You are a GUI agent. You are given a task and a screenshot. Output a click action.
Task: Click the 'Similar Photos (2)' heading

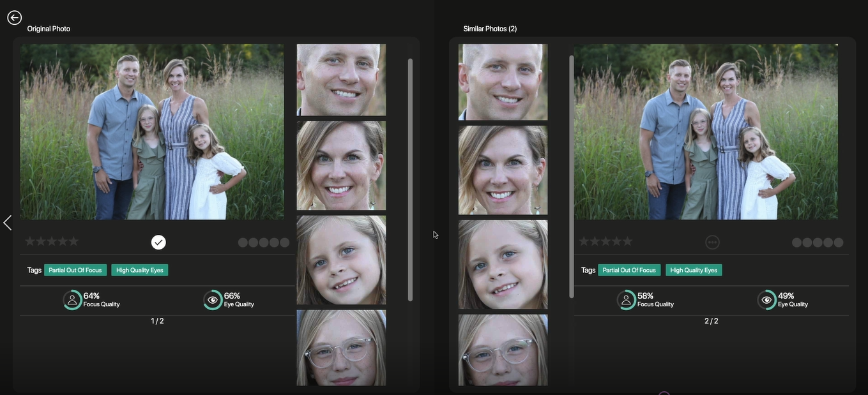point(490,29)
